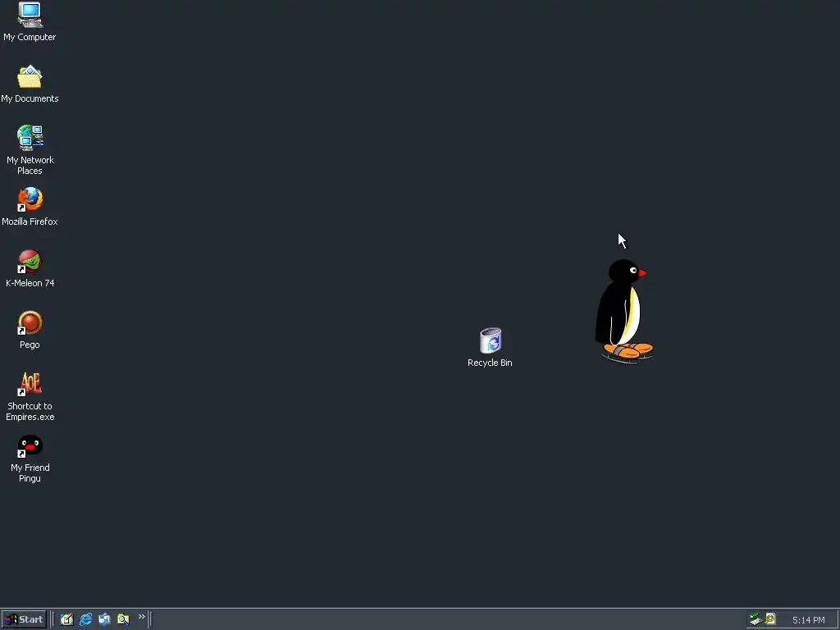Click the Safely Remove Hardware tray icon
The width and height of the screenshot is (840, 630).
pos(756,619)
